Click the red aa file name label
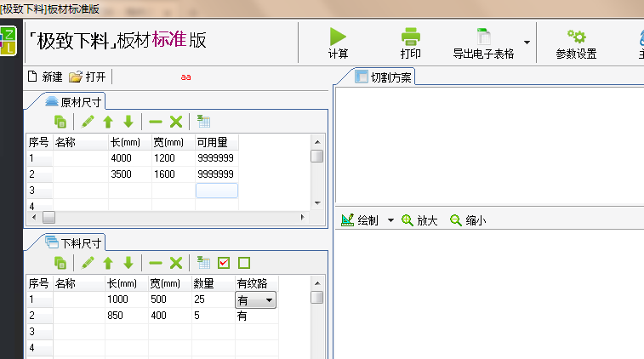 (x=185, y=77)
